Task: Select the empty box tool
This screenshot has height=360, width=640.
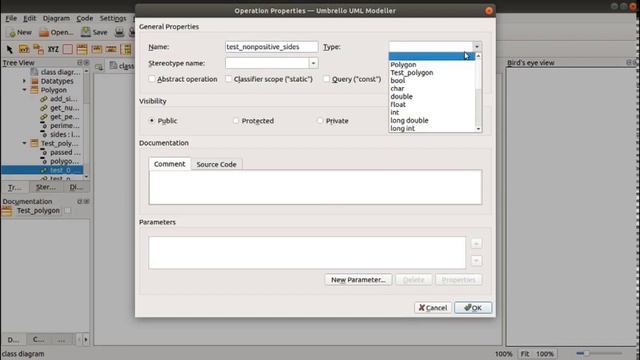Action: click(68, 49)
